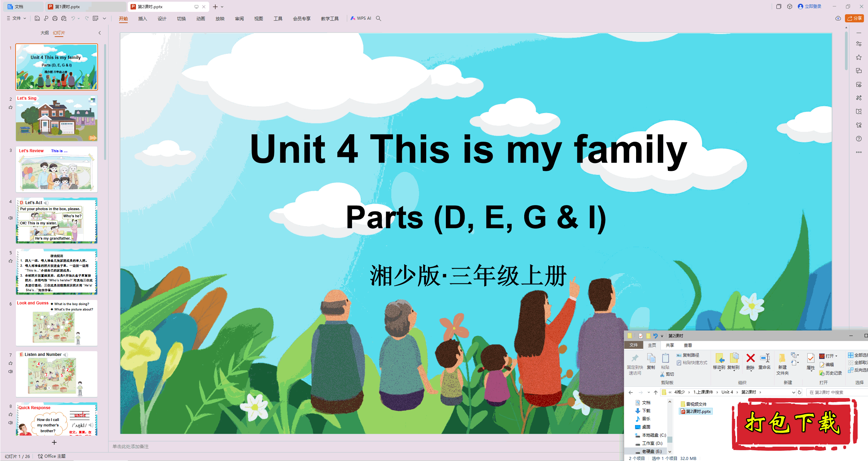This screenshot has width=868, height=461.
Task: Open the new-tab dropdown arrow beside plus
Action: click(x=222, y=7)
